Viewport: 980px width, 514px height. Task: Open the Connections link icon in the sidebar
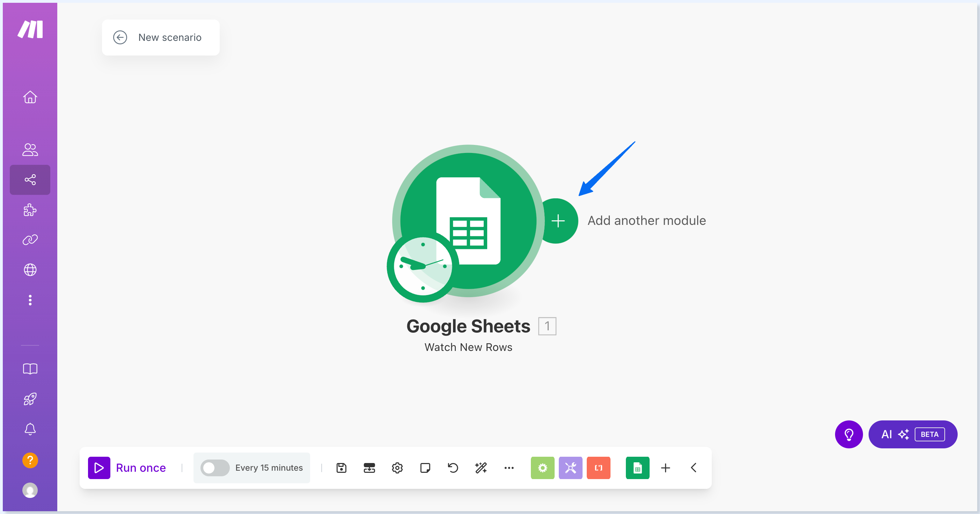(x=30, y=240)
